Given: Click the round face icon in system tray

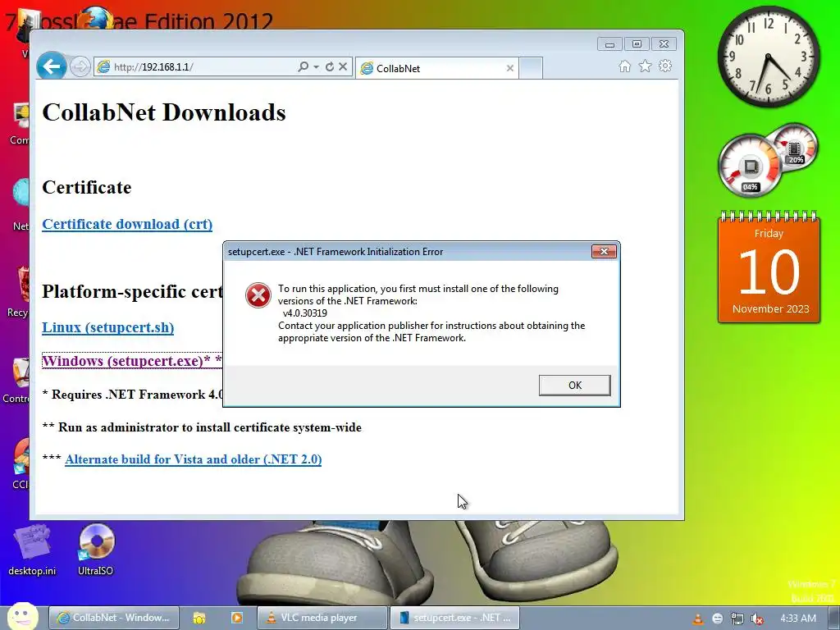Looking at the screenshot, I should (x=717, y=619).
